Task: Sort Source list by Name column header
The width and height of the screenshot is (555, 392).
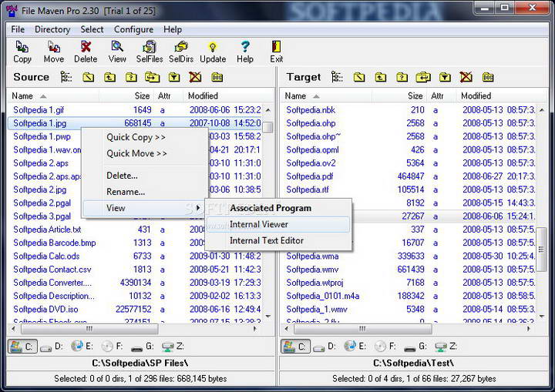Action: [53, 95]
